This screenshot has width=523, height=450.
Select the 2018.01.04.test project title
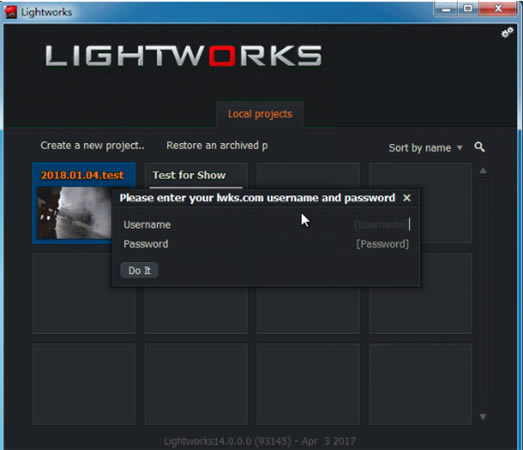pyautogui.click(x=82, y=175)
